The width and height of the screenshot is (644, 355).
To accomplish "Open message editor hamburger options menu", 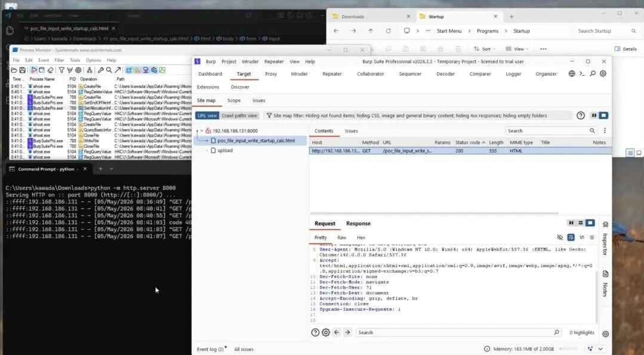I will point(592,237).
